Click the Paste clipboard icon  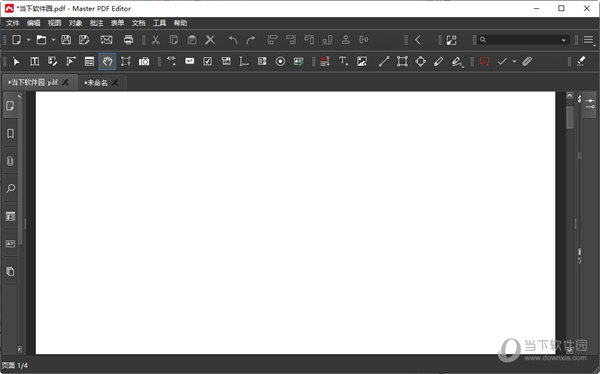point(192,40)
